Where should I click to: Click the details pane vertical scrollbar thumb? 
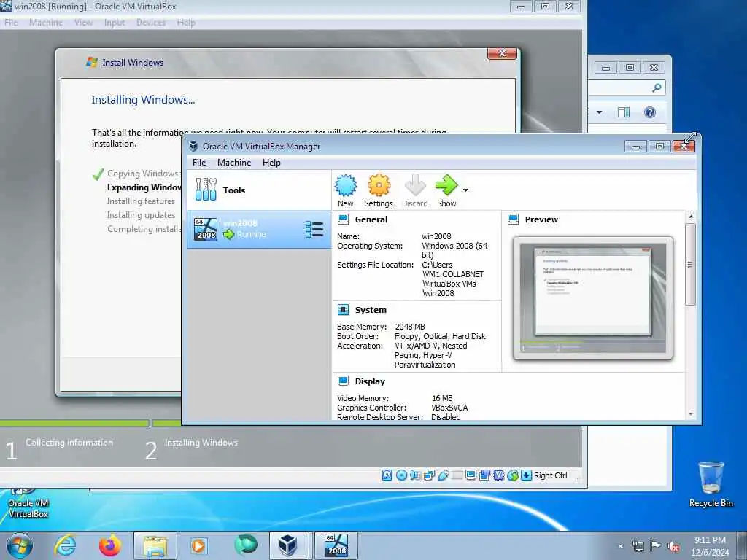[x=690, y=264]
